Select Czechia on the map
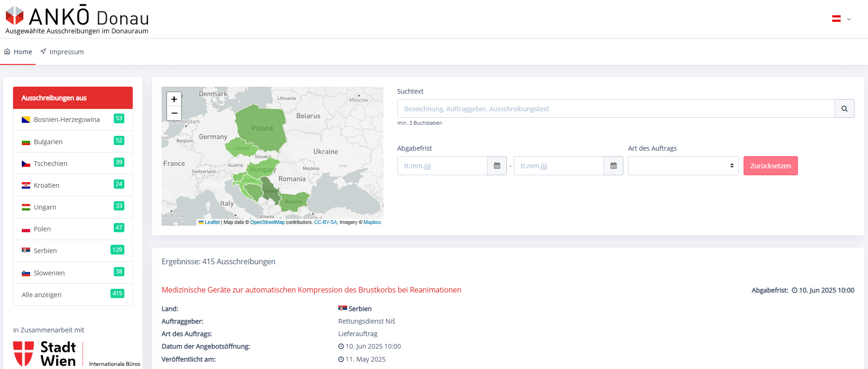Screen dimensions: 868x369 tap(241, 148)
